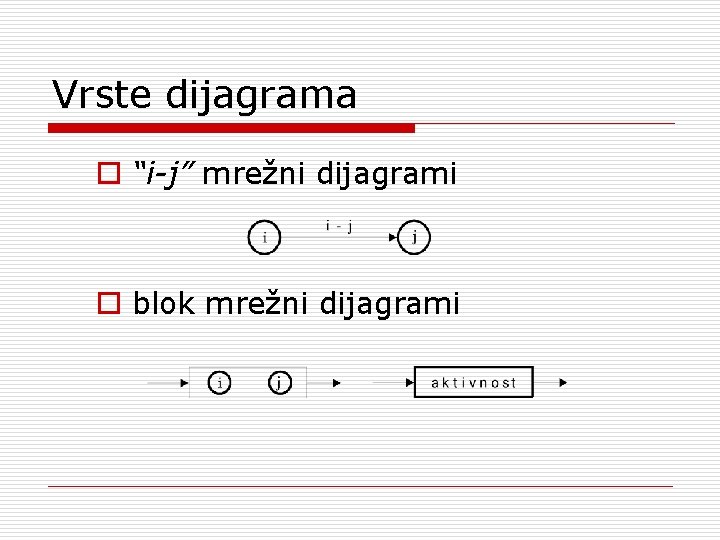Select the small j circle inside the block
Screen dimensions: 720x540
(x=279, y=382)
